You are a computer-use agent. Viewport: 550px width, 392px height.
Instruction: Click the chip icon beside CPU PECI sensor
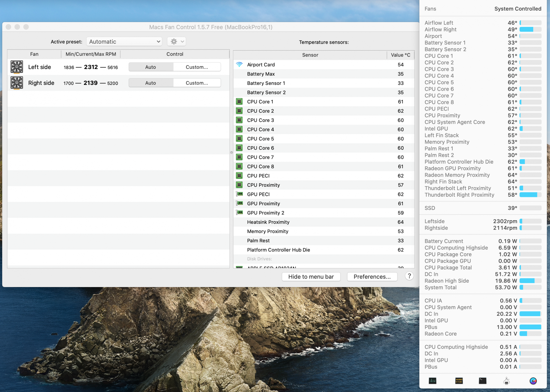pos(239,176)
